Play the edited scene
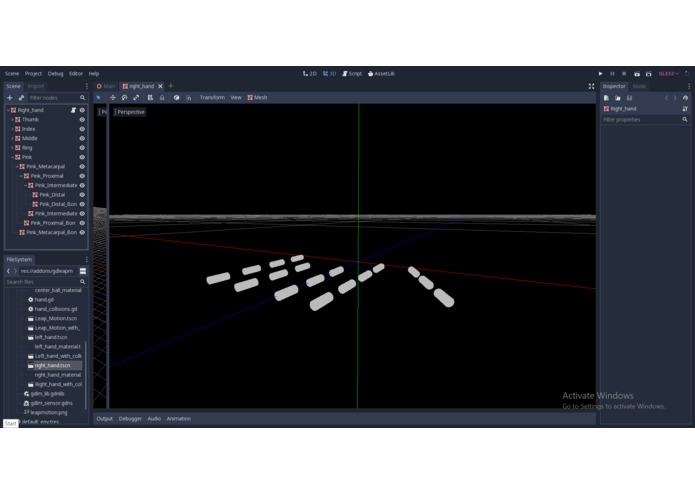Screen dimensions: 695x494 pos(636,74)
